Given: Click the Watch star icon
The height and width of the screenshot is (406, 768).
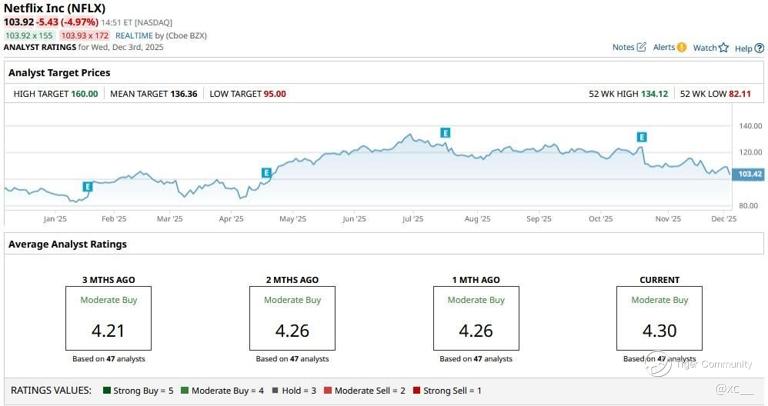Looking at the screenshot, I should click(723, 48).
